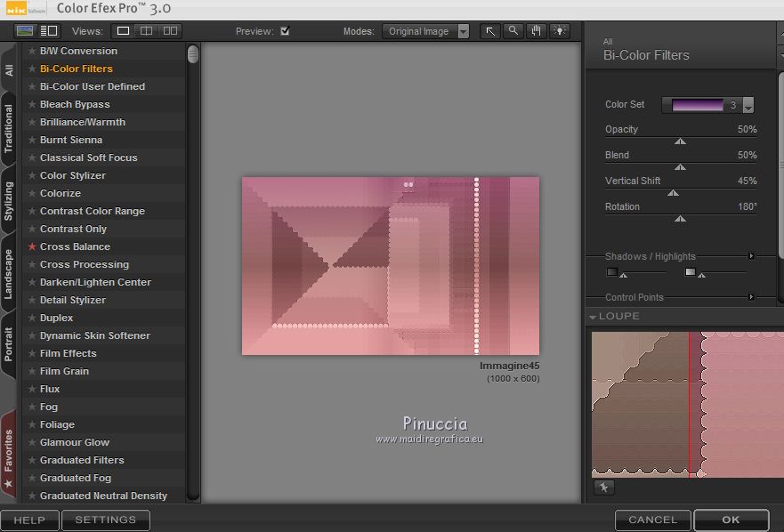Switch to single image view
Viewport: 784px width, 532px height.
[x=123, y=31]
